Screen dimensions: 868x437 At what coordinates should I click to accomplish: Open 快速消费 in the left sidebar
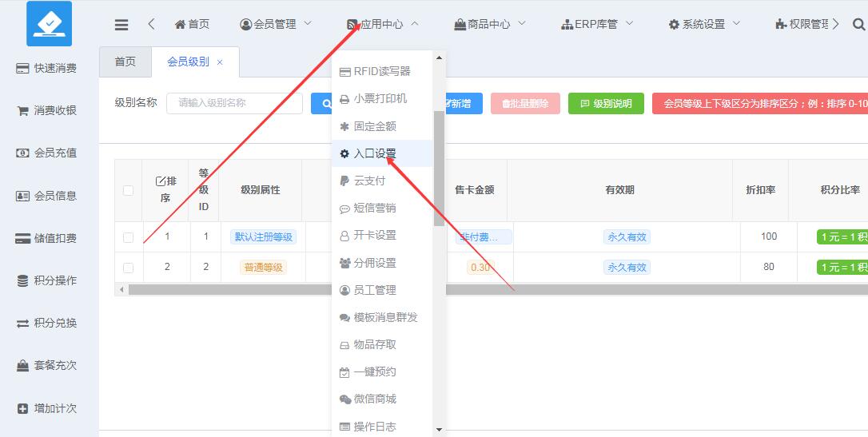coord(48,69)
